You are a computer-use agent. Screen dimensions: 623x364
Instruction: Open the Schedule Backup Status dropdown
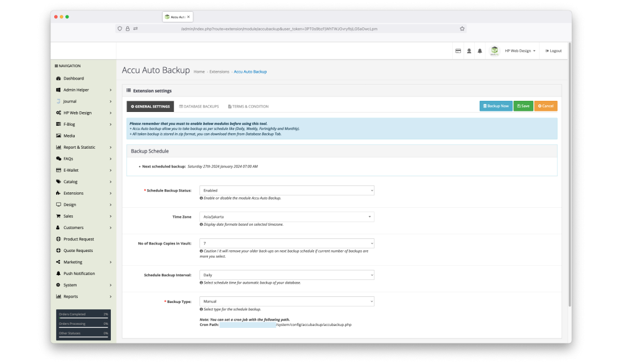point(287,190)
